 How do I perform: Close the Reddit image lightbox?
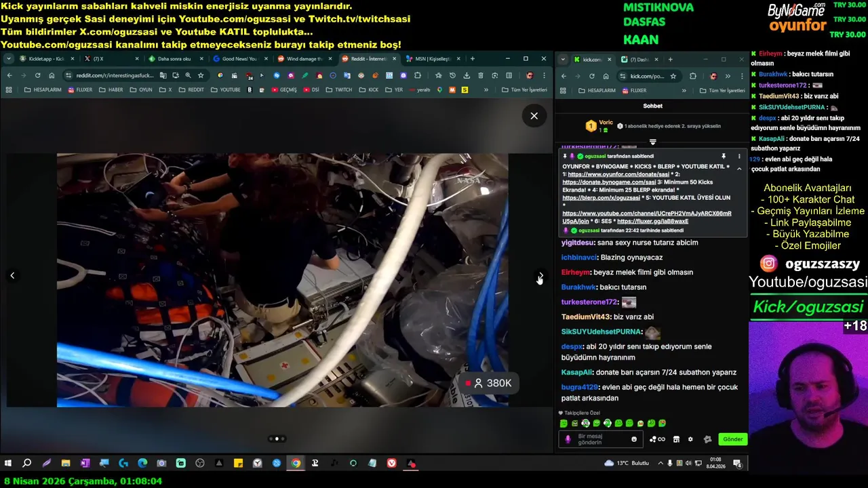tap(534, 116)
